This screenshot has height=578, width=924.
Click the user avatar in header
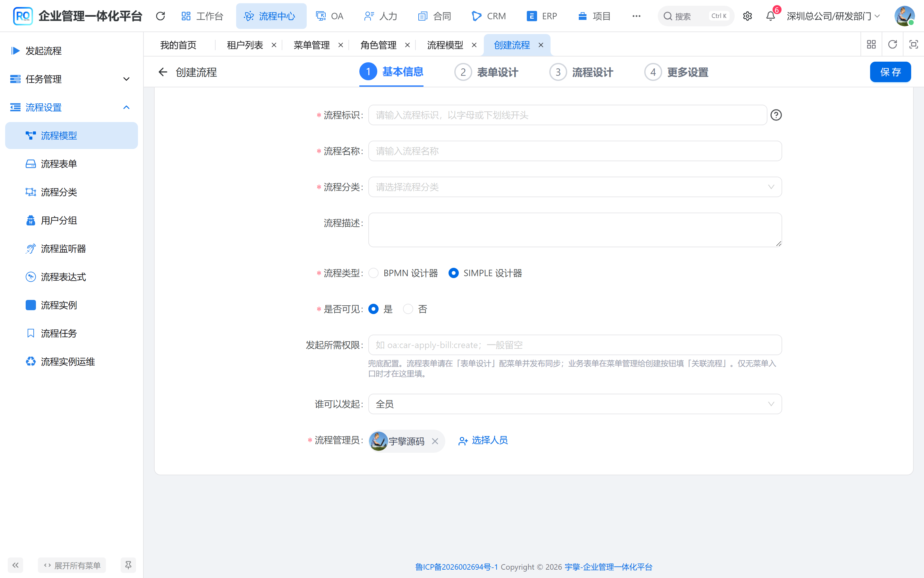pos(904,16)
